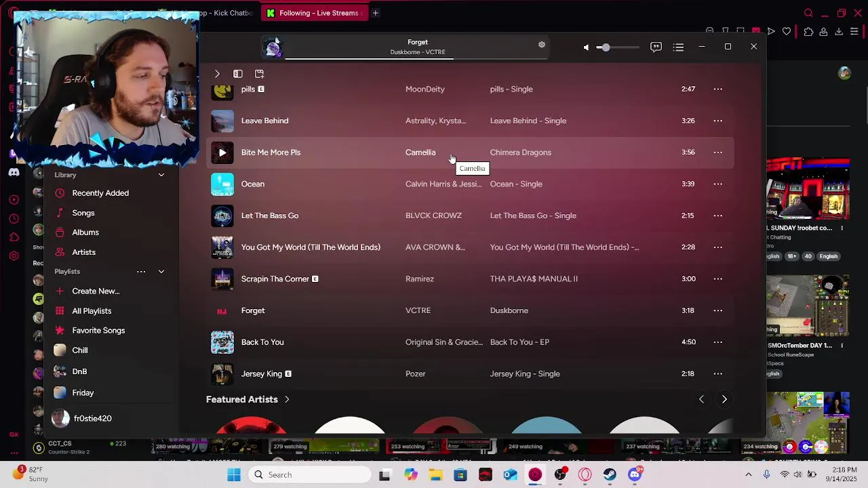Open options for Let The Bass Go

coord(717,216)
